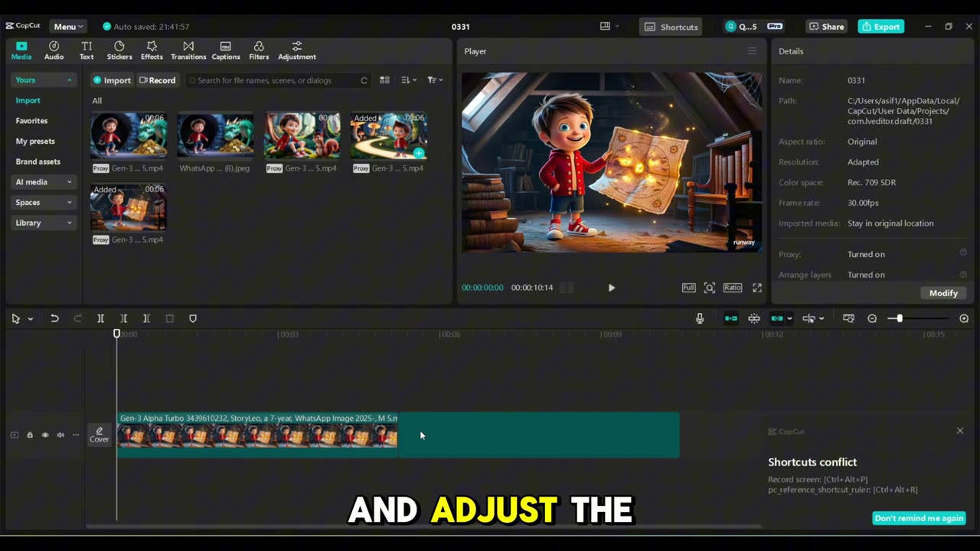
Task: Open the Filters tab
Action: [x=259, y=51]
